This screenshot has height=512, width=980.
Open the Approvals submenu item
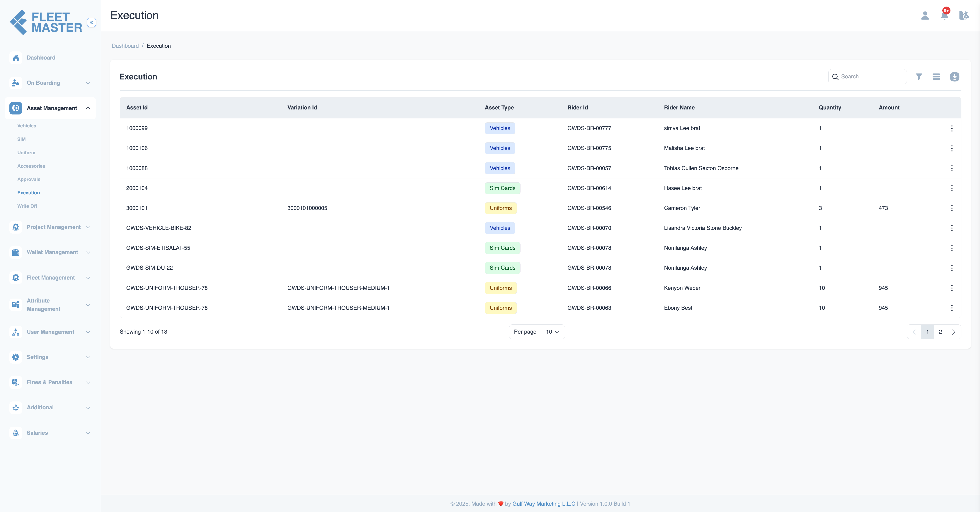point(28,179)
